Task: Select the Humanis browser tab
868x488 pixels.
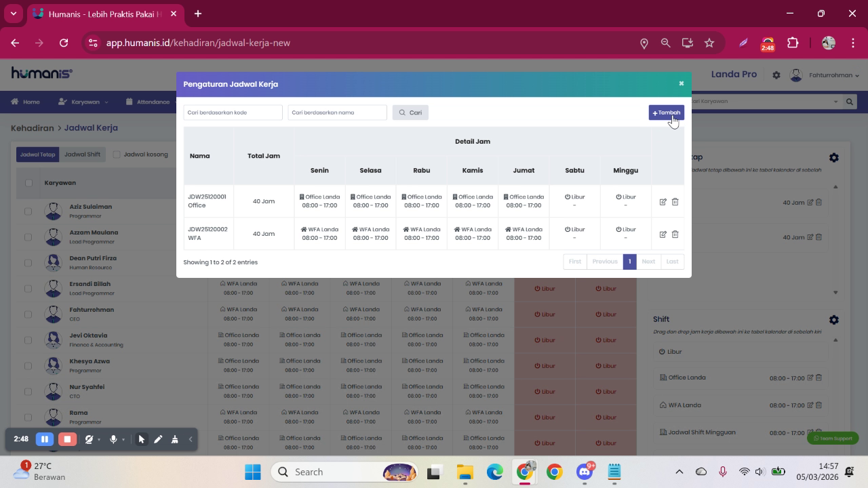Action: 105,14
